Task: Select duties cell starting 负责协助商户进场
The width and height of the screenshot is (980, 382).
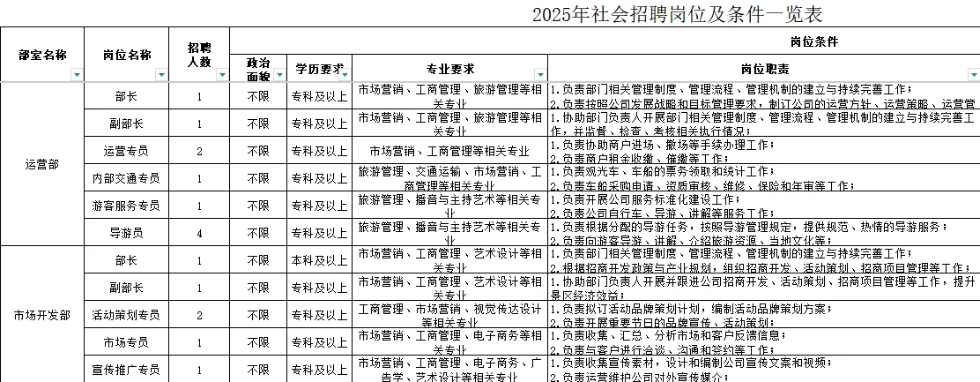Action: tap(764, 151)
